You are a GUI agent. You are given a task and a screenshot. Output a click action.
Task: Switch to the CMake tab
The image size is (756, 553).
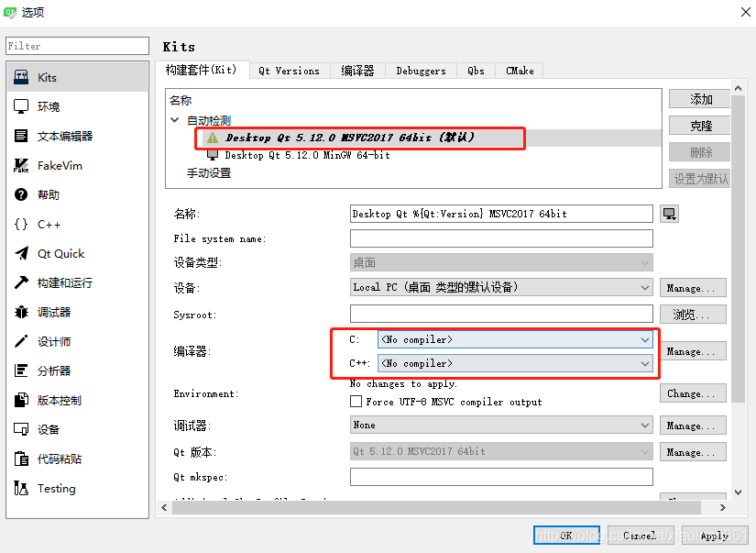pos(520,71)
